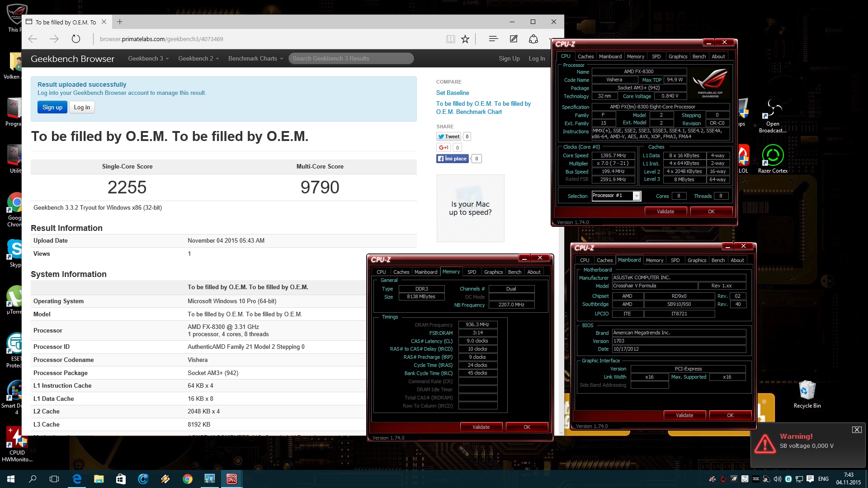This screenshot has height=488, width=868.
Task: Open Log In in Geekbench nav bar
Action: click(x=537, y=58)
